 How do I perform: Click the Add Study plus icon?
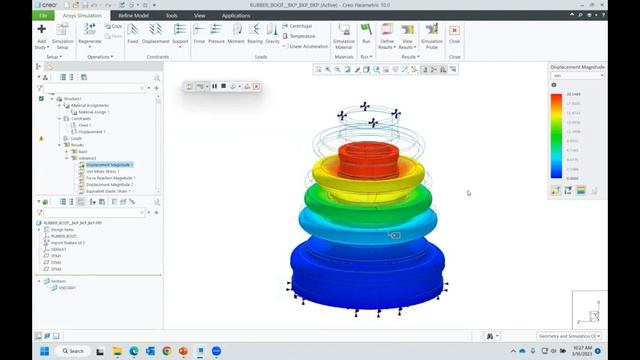(41, 29)
